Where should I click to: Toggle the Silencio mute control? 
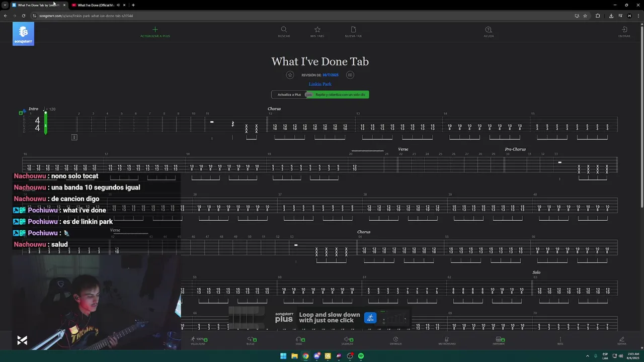pyautogui.click(x=347, y=341)
